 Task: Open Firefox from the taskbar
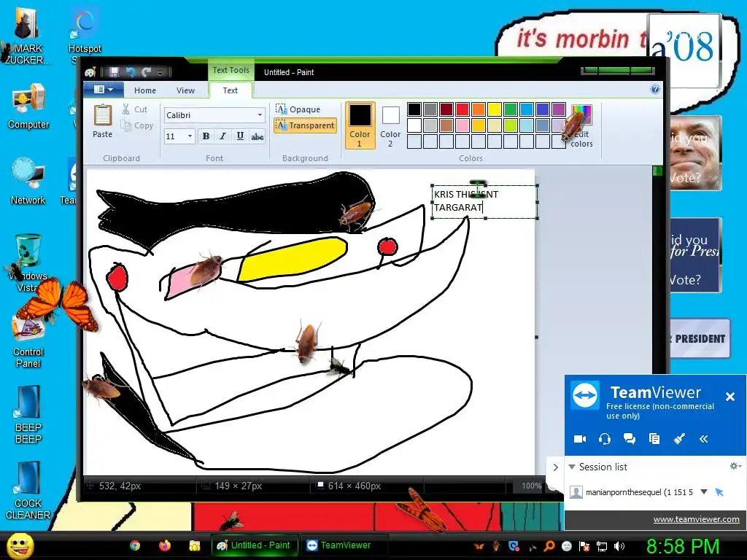165,545
